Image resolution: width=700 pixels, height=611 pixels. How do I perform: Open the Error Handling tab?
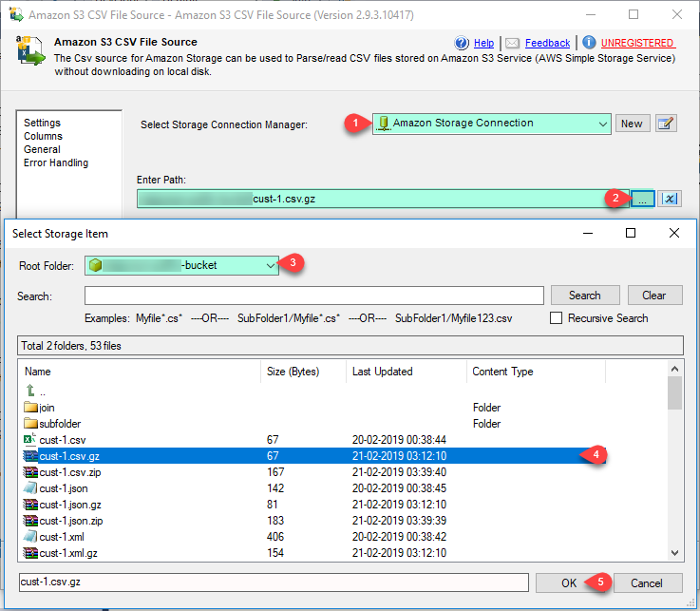(56, 162)
